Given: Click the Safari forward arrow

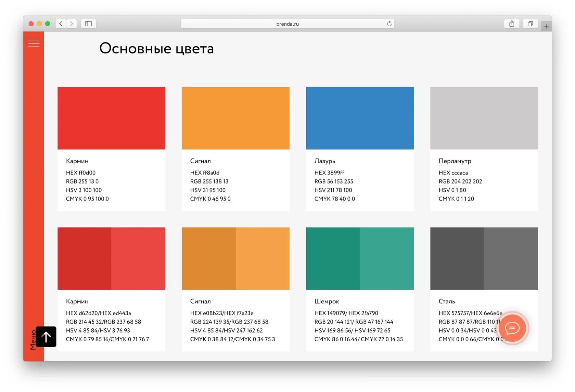Looking at the screenshot, I should pos(72,24).
